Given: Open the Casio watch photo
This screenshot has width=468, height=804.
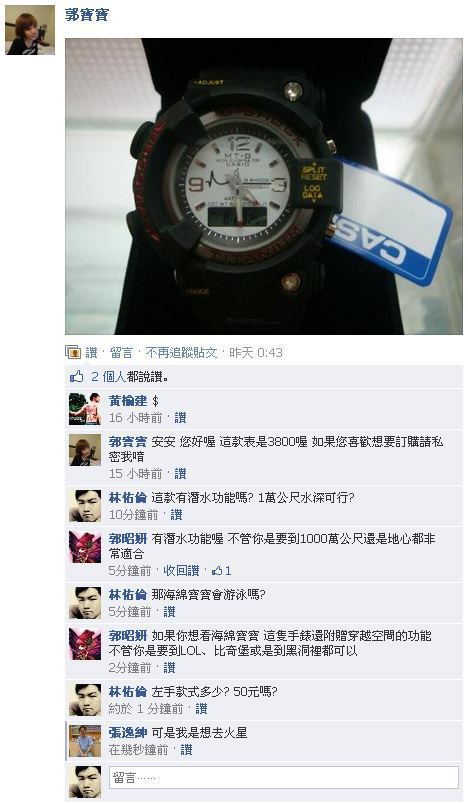Looking at the screenshot, I should 263,186.
